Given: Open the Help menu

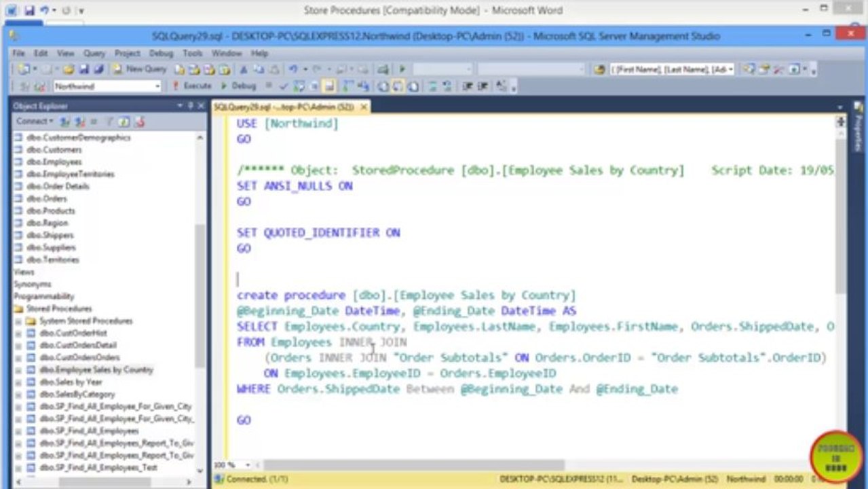Looking at the screenshot, I should tap(259, 53).
